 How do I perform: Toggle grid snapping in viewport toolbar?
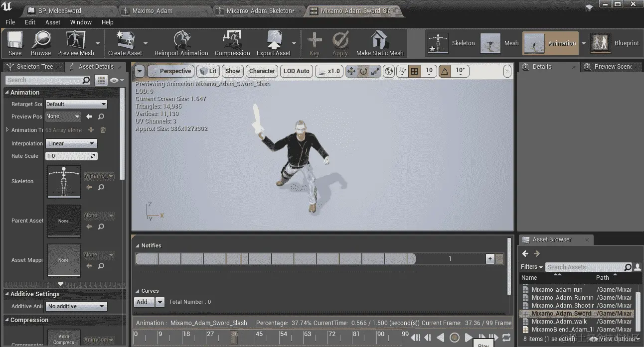pyautogui.click(x=414, y=71)
